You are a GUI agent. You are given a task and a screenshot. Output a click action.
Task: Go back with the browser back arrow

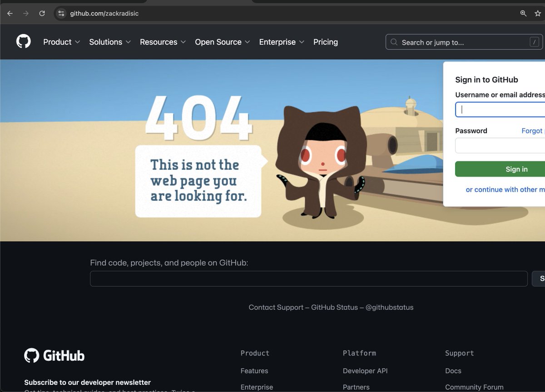10,13
